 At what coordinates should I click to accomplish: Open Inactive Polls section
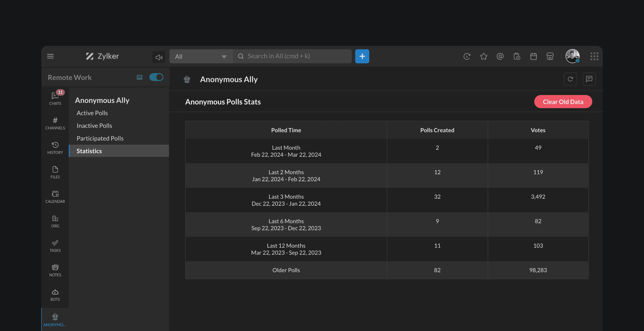coord(94,126)
